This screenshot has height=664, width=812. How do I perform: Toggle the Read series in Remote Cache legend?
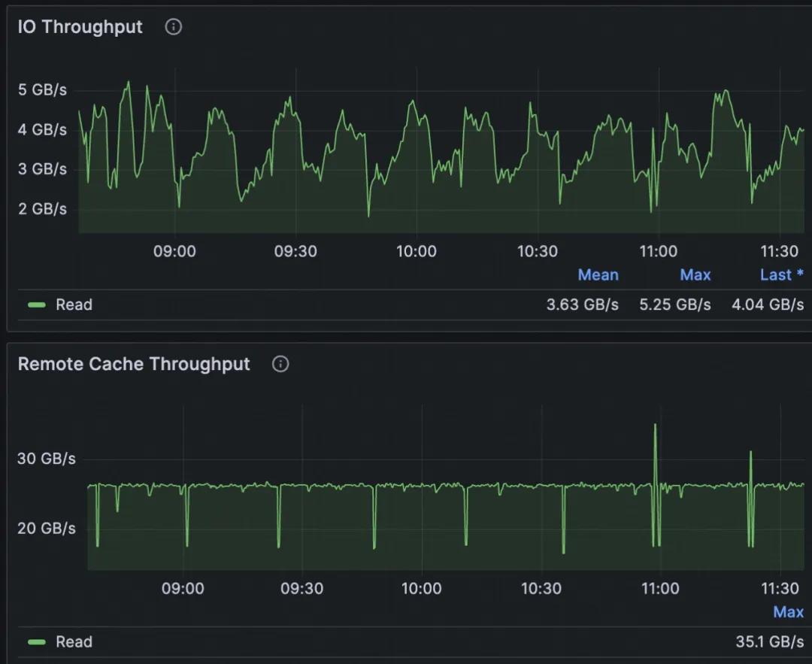74,642
